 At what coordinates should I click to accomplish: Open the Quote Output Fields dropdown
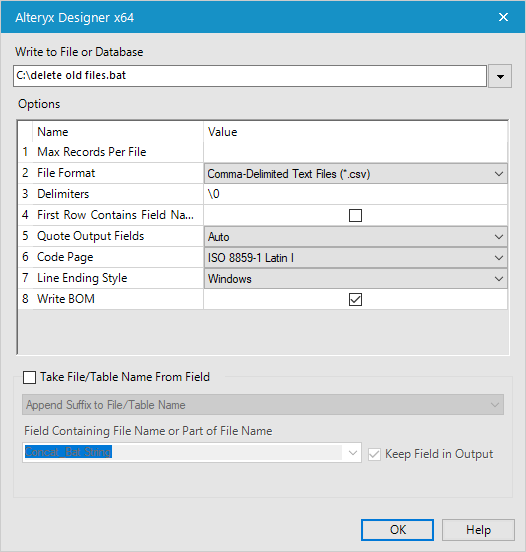356,237
